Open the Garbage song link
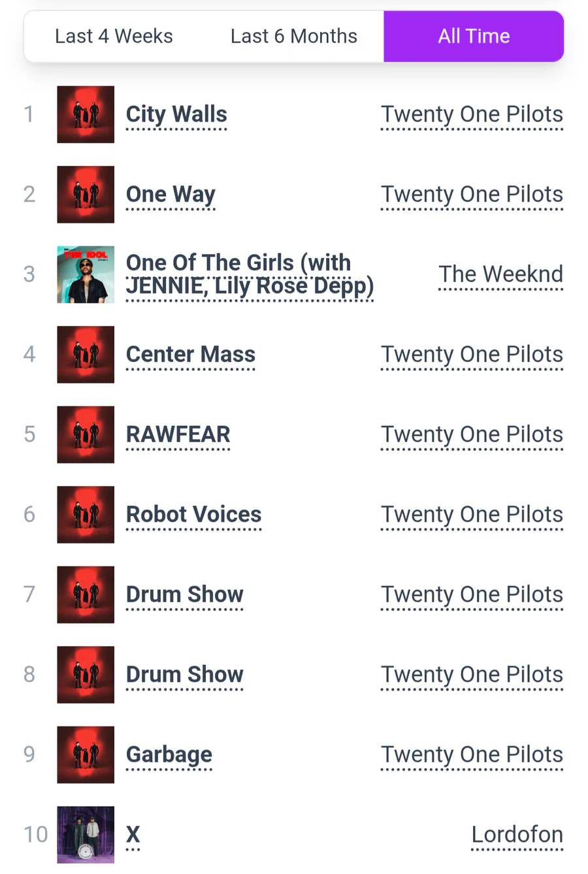Screen dimensions: 588x874 pyautogui.click(x=169, y=754)
